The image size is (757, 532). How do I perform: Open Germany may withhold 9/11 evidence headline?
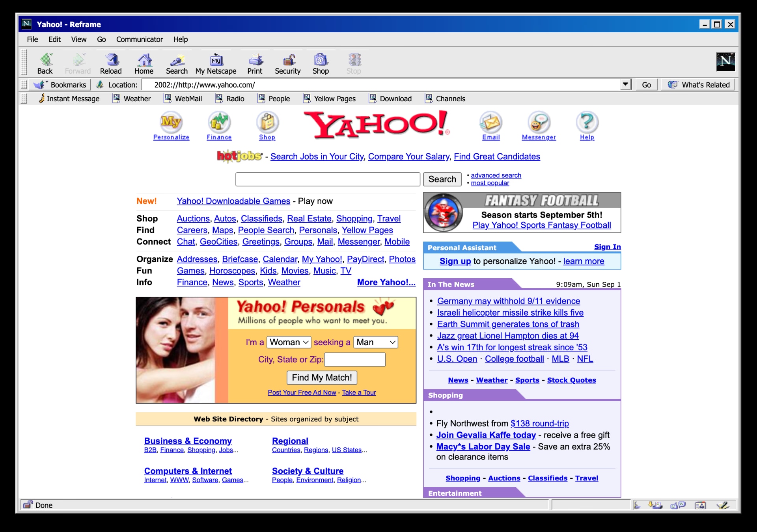click(x=509, y=301)
